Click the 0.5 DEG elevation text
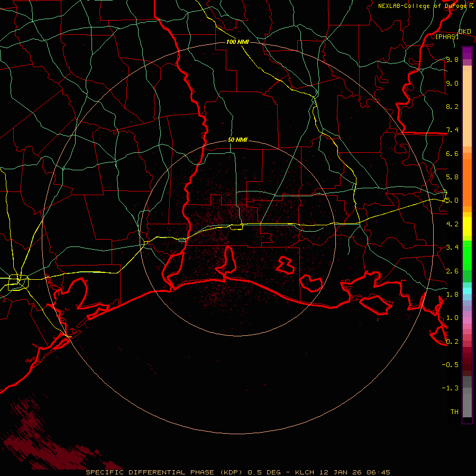Screen dimensions: 476x476 264,472
